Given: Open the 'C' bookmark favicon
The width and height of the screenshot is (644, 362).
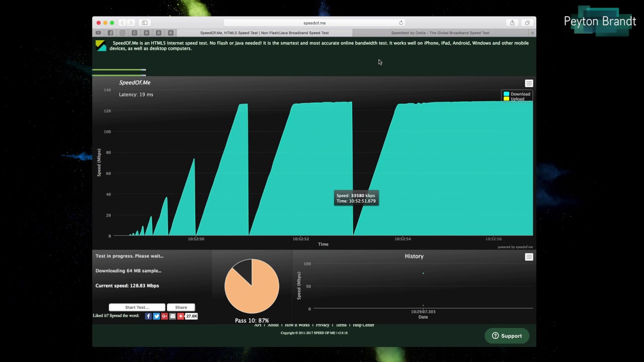Looking at the screenshot, I should (134, 33).
